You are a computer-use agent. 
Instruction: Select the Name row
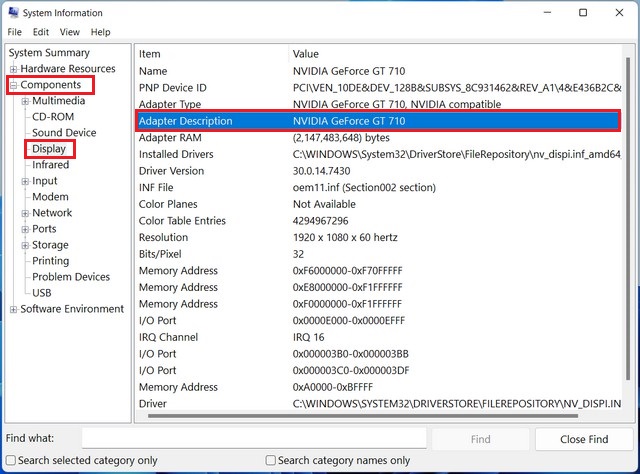tap(378, 71)
